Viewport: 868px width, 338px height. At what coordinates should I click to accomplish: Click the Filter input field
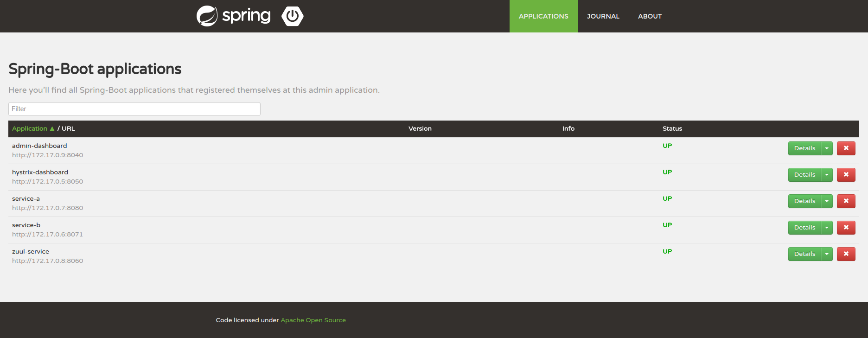(134, 109)
